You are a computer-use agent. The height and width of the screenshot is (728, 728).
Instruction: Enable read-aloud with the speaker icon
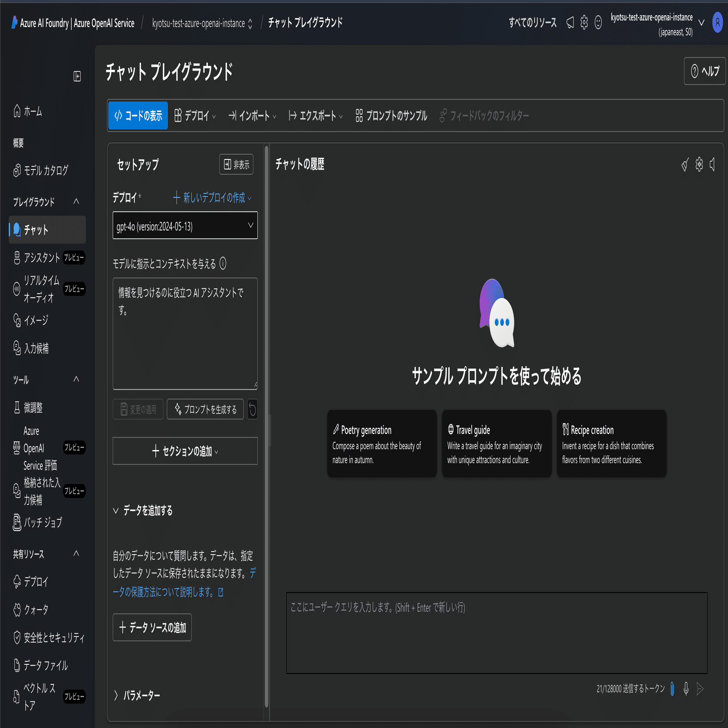tap(713, 165)
